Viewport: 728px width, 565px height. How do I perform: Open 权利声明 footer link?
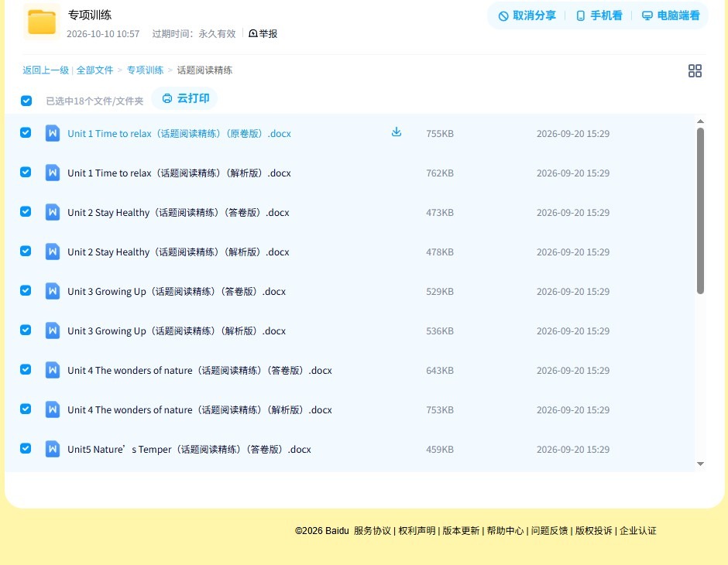point(417,531)
